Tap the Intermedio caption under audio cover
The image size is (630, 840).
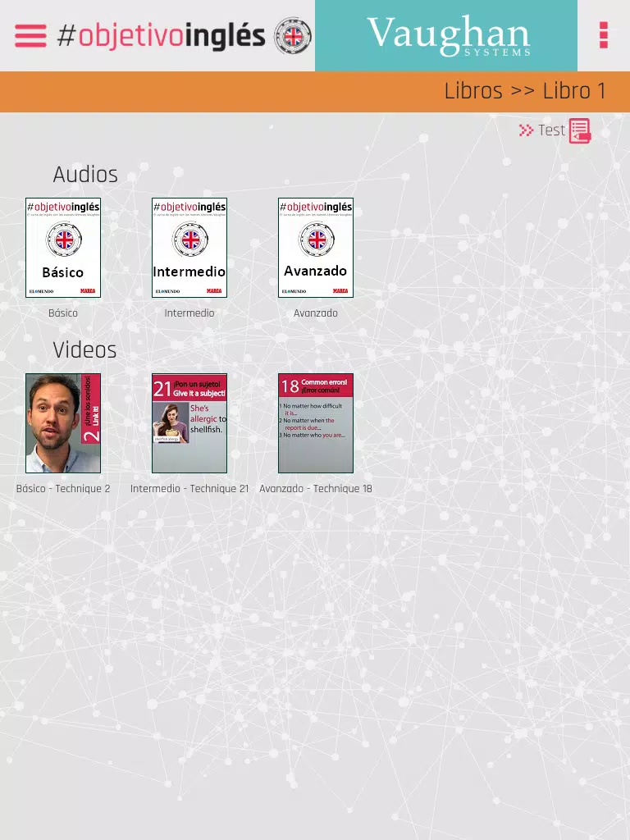(x=189, y=313)
